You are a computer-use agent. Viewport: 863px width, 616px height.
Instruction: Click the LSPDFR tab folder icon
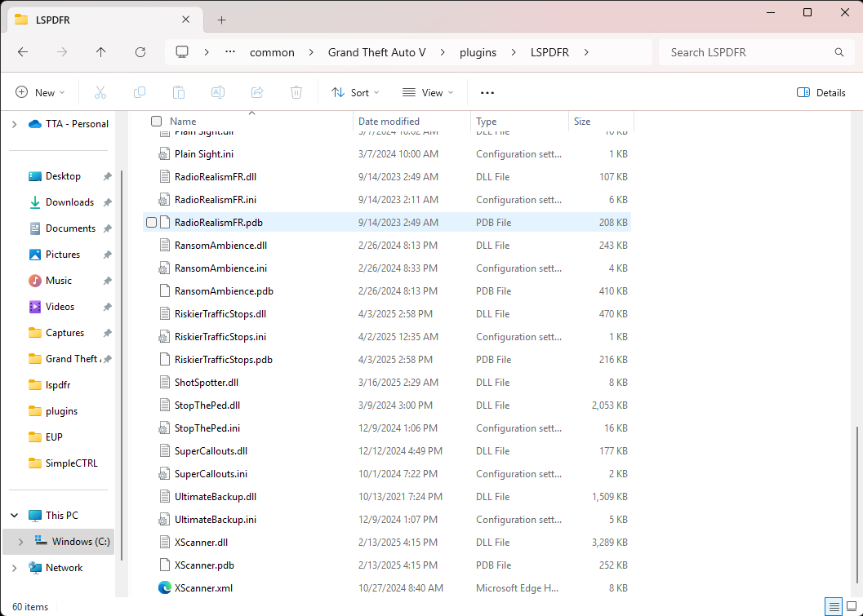coord(21,20)
